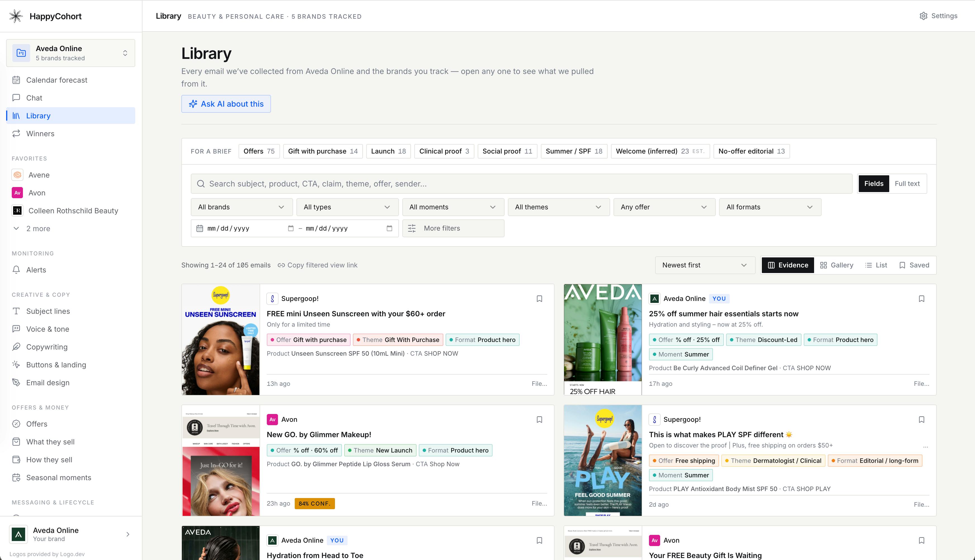This screenshot has width=975, height=560.
Task: Select the Clinical proof brief chip
Action: (444, 151)
